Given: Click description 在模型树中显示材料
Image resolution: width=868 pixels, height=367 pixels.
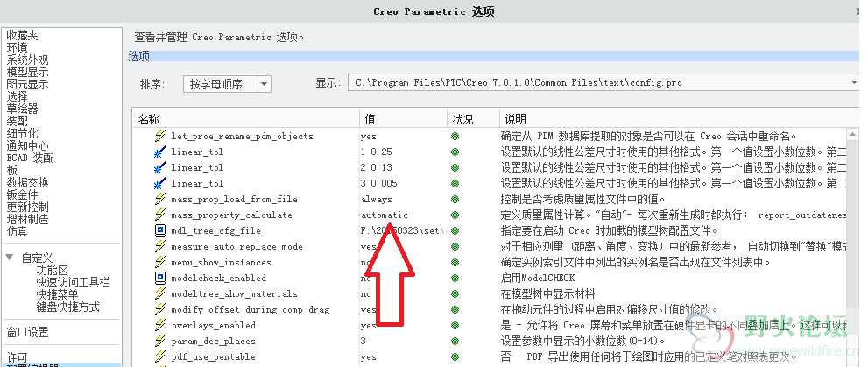Looking at the screenshot, I should click(548, 294).
